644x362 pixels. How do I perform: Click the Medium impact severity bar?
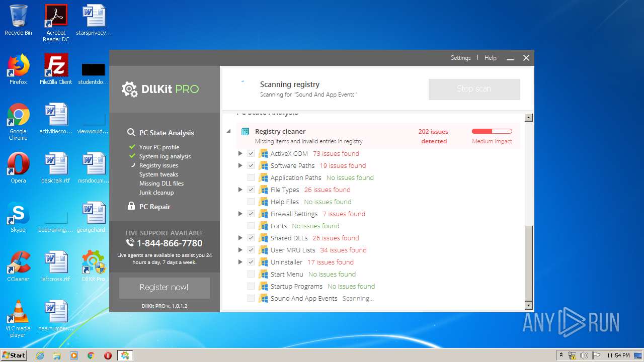pos(492,131)
